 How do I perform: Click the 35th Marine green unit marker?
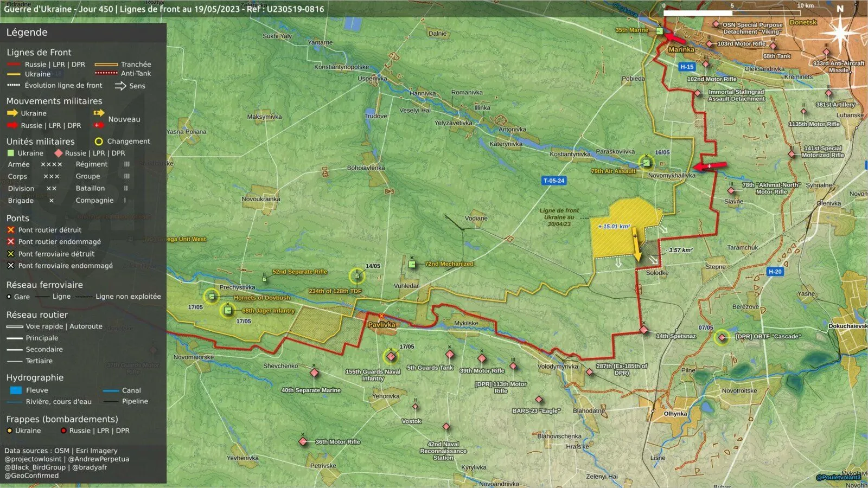tap(660, 31)
